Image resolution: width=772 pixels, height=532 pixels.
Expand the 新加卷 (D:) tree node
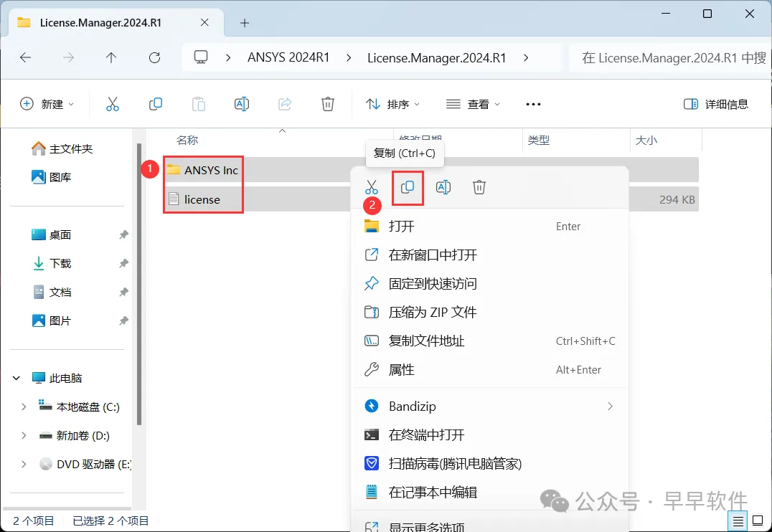(24, 435)
